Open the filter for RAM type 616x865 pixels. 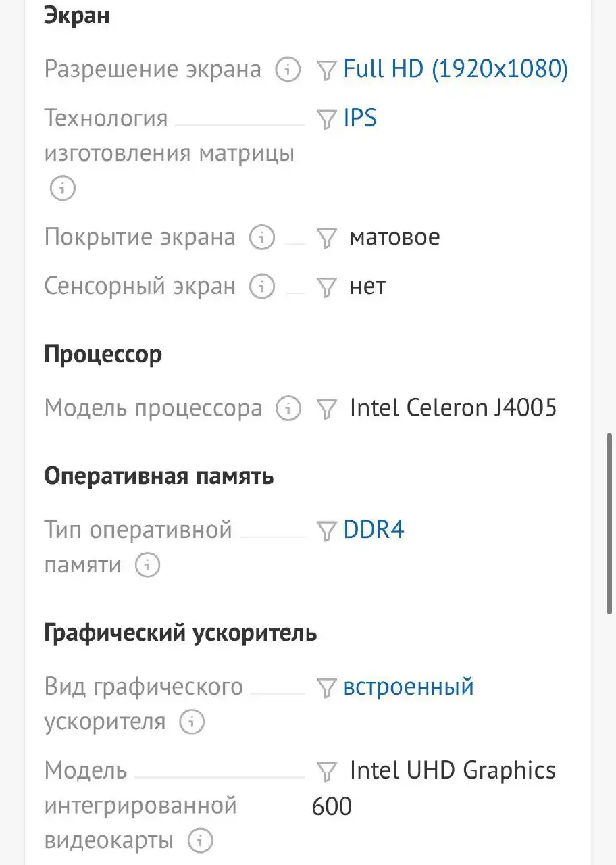[x=328, y=530]
